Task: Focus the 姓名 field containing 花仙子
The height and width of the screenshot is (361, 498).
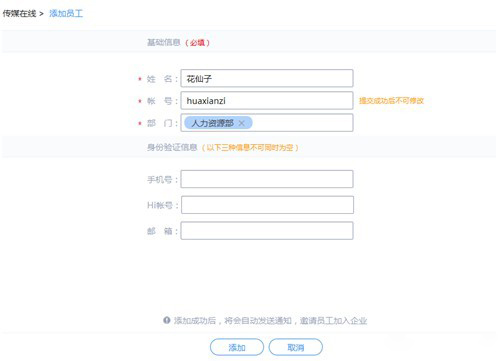Action: 267,78
